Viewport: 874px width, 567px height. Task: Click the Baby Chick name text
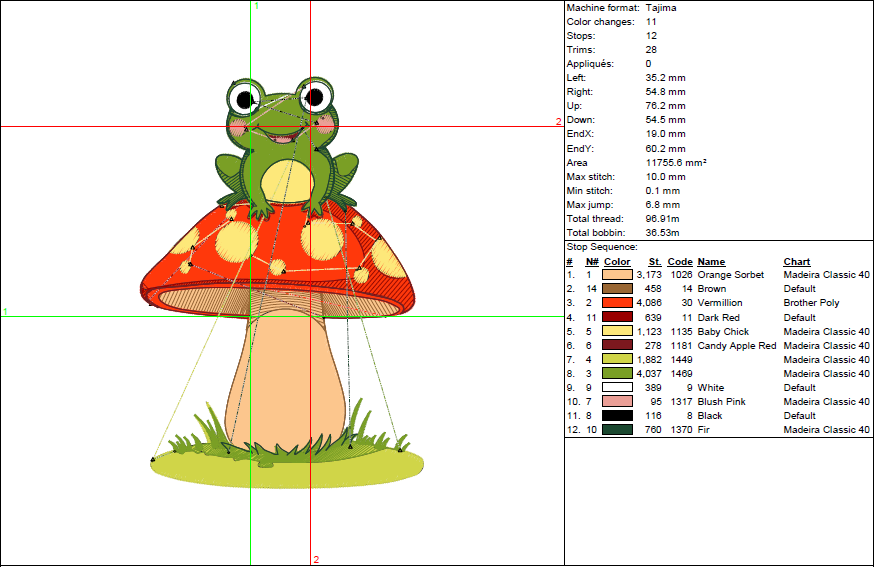coord(723,331)
